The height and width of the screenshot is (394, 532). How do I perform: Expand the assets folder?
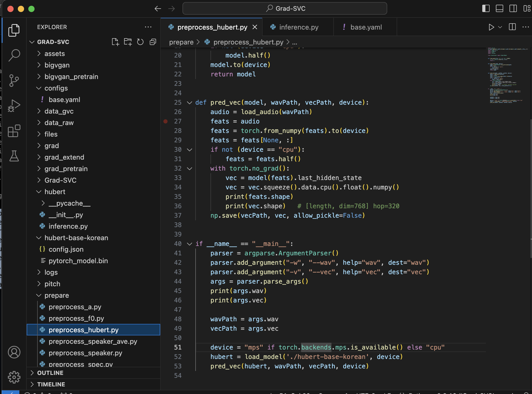[x=39, y=53]
